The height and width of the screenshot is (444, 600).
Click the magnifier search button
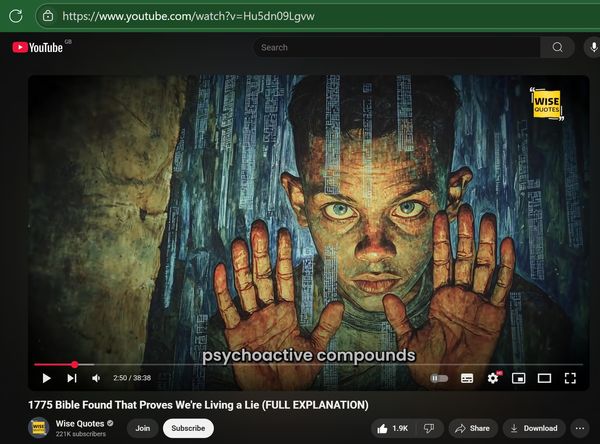tap(557, 47)
